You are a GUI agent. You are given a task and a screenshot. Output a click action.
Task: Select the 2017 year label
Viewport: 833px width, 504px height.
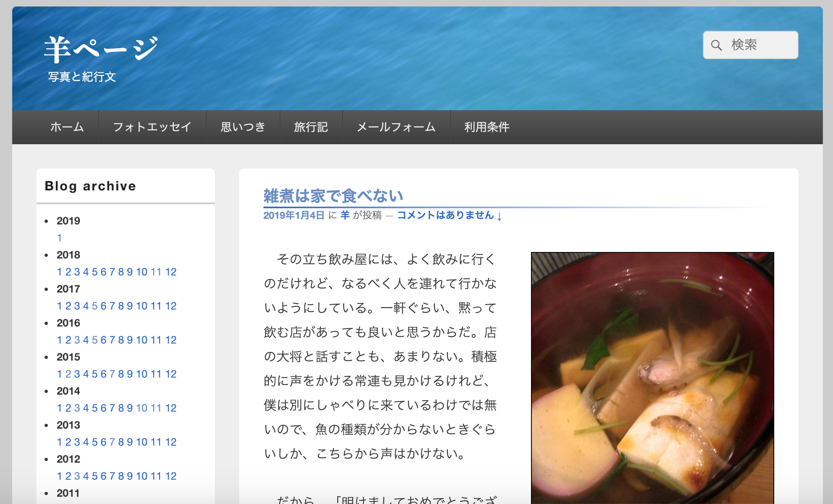pos(69,289)
